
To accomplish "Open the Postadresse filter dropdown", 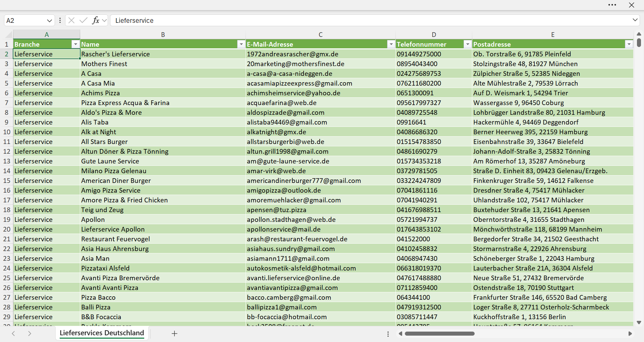I will point(629,44).
